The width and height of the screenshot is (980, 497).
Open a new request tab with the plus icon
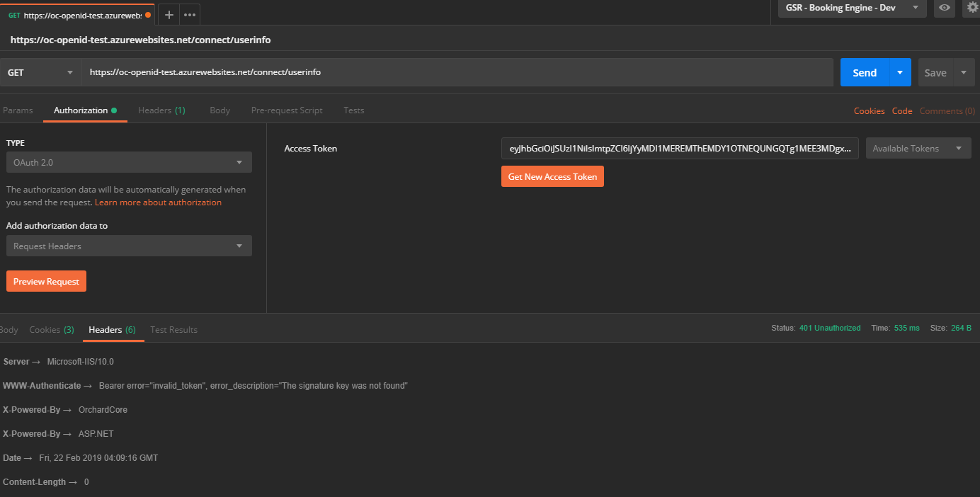[x=168, y=13]
